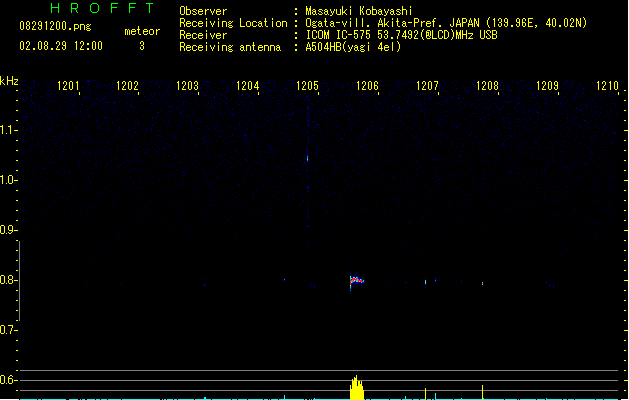The width and height of the screenshot is (629, 400).
Task: Select antenna value A504HB(yagi 4el)
Action: [353, 47]
